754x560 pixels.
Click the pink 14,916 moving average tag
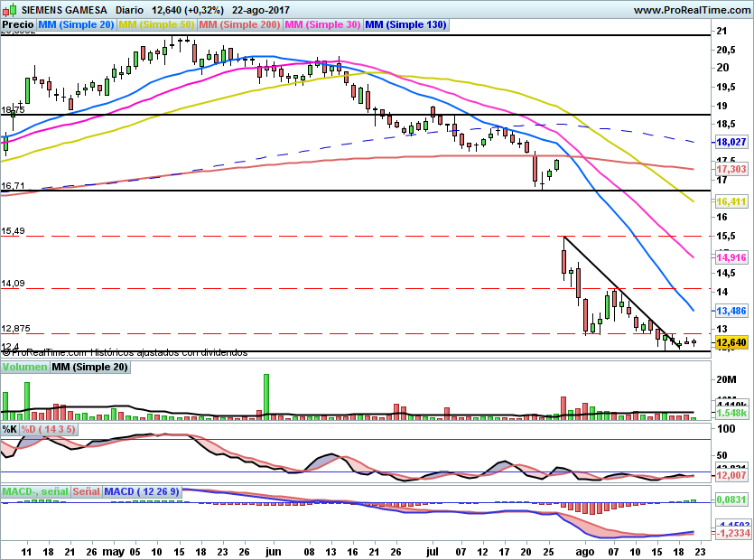point(732,257)
